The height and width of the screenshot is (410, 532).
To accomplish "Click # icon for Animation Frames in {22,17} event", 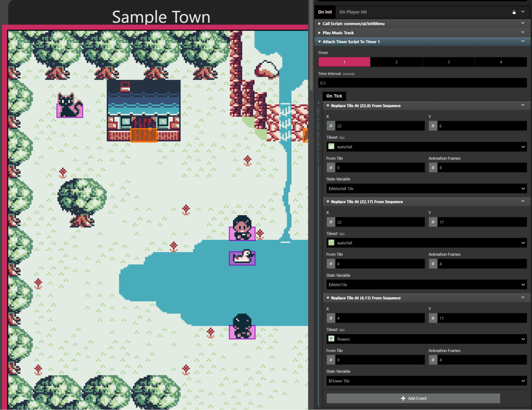I will [433, 264].
